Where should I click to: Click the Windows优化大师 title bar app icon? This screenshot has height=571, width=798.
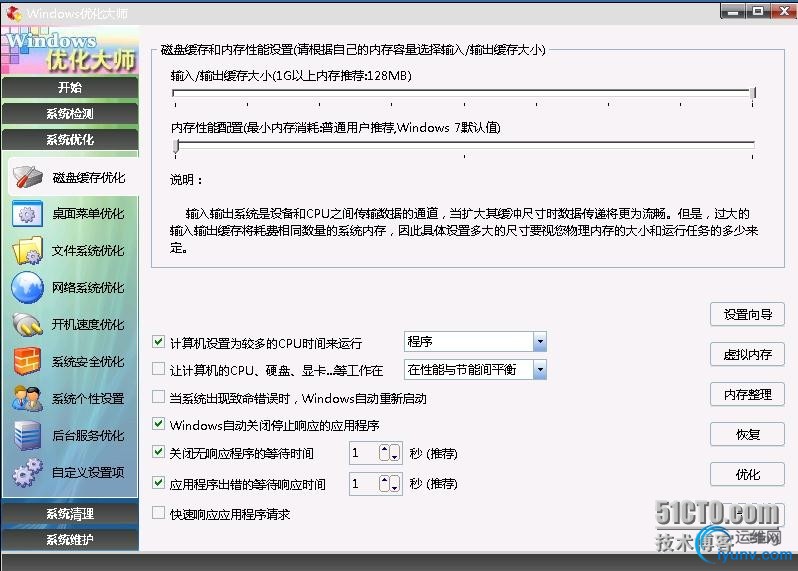14,13
